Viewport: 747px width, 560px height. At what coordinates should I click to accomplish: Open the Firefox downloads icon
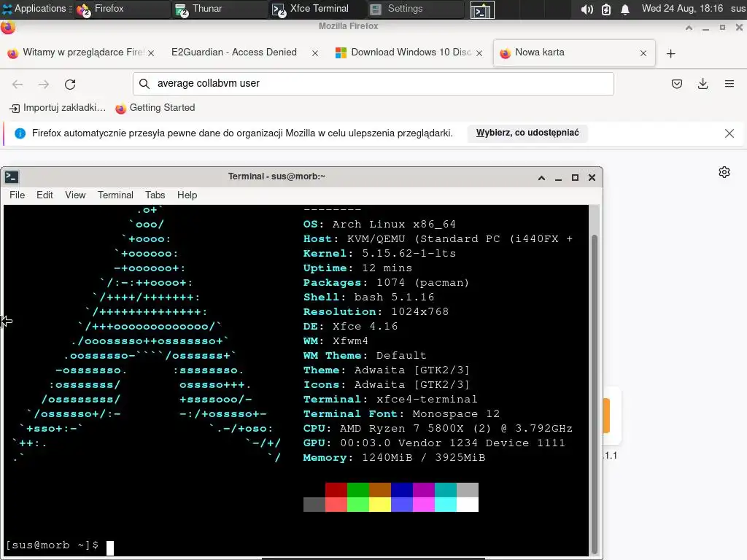[x=703, y=85]
